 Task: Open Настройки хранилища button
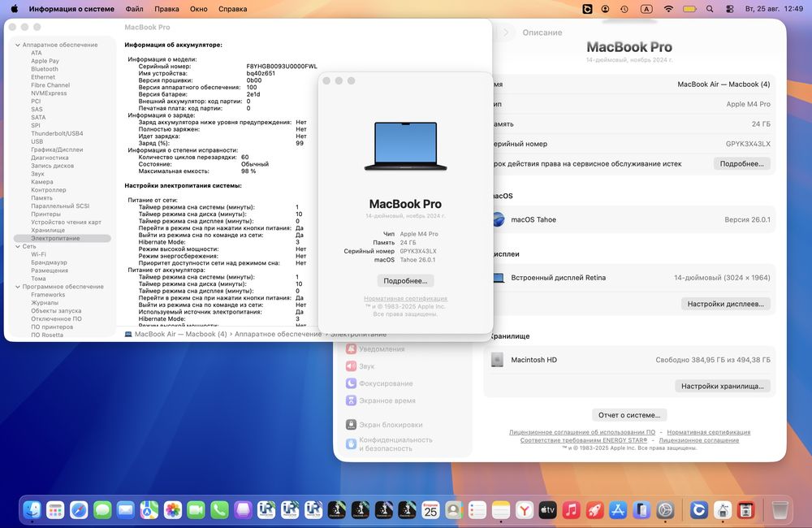click(x=723, y=386)
